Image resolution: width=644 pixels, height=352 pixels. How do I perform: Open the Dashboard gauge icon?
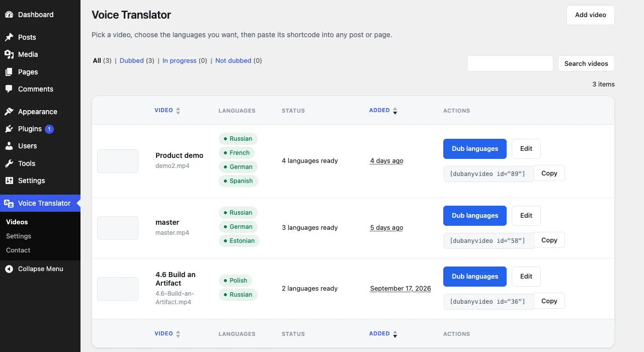point(9,15)
